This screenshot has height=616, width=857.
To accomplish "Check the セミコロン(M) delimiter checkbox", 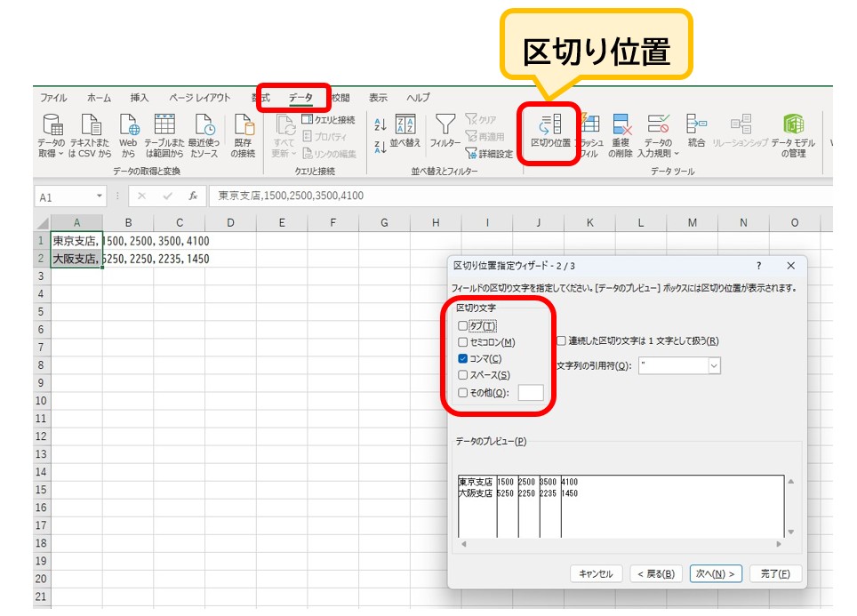I will [x=463, y=342].
